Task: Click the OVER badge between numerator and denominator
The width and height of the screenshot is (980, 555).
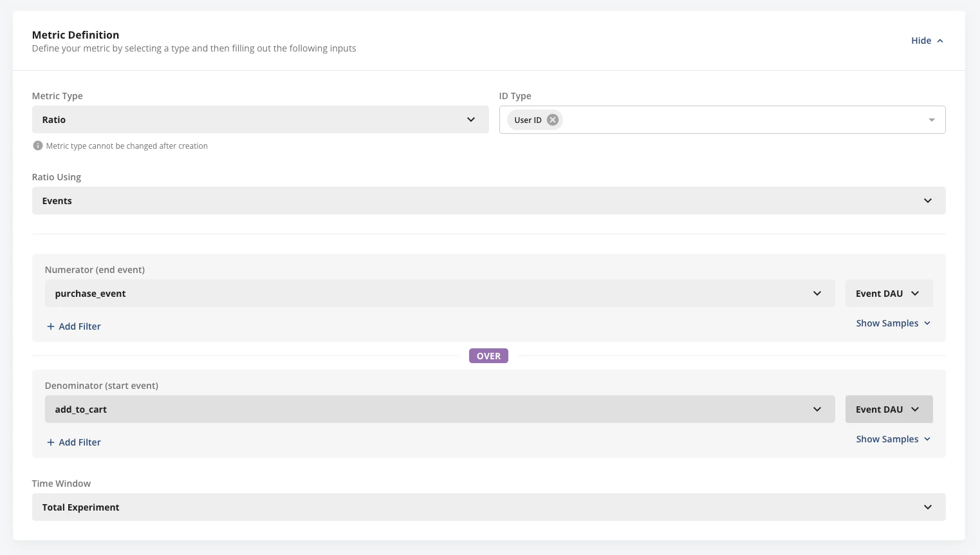Action: tap(488, 355)
